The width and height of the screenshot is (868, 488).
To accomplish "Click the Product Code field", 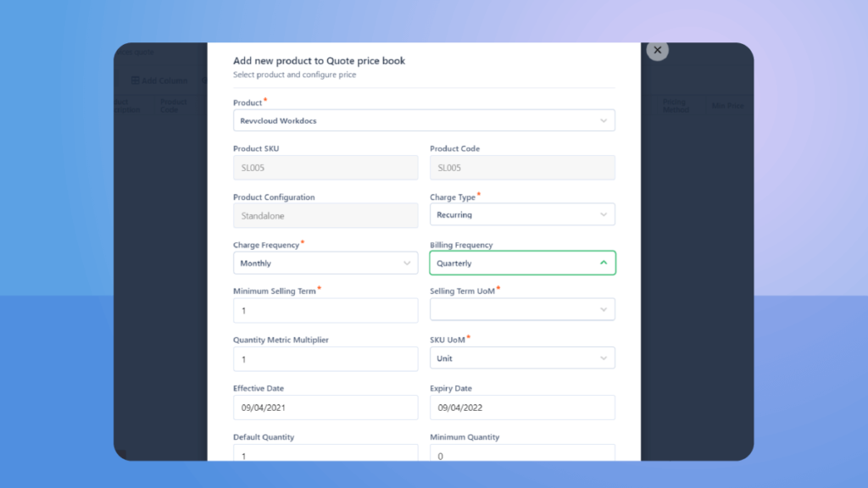I will [522, 168].
